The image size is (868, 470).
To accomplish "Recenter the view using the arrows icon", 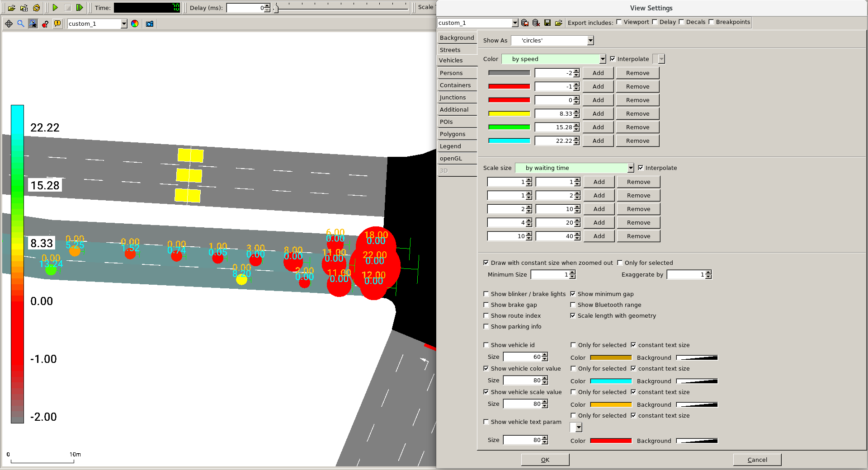I will click(9, 23).
